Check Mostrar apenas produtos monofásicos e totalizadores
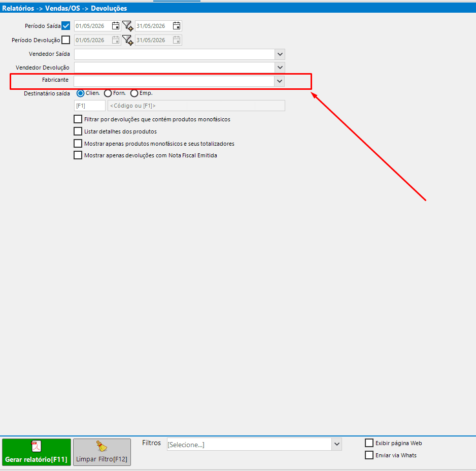The image size is (476, 471). pyautogui.click(x=78, y=143)
